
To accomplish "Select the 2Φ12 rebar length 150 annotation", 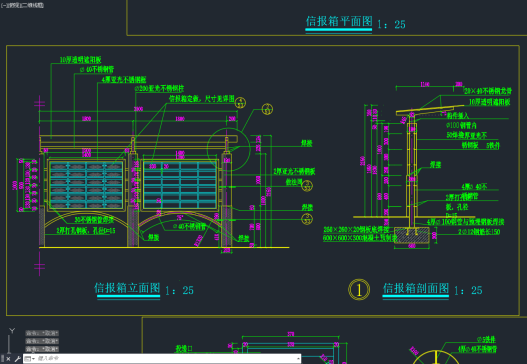I will point(479,232).
